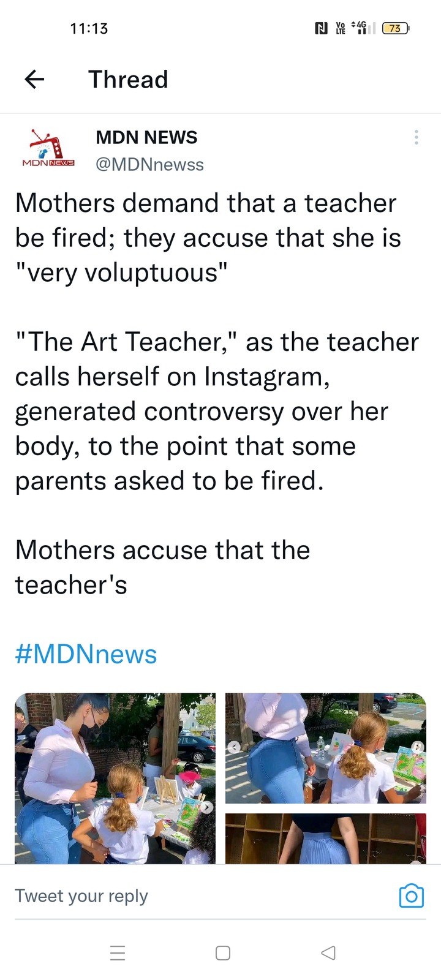
Task: Tap the MDN NEWS profile avatar
Action: [48, 149]
